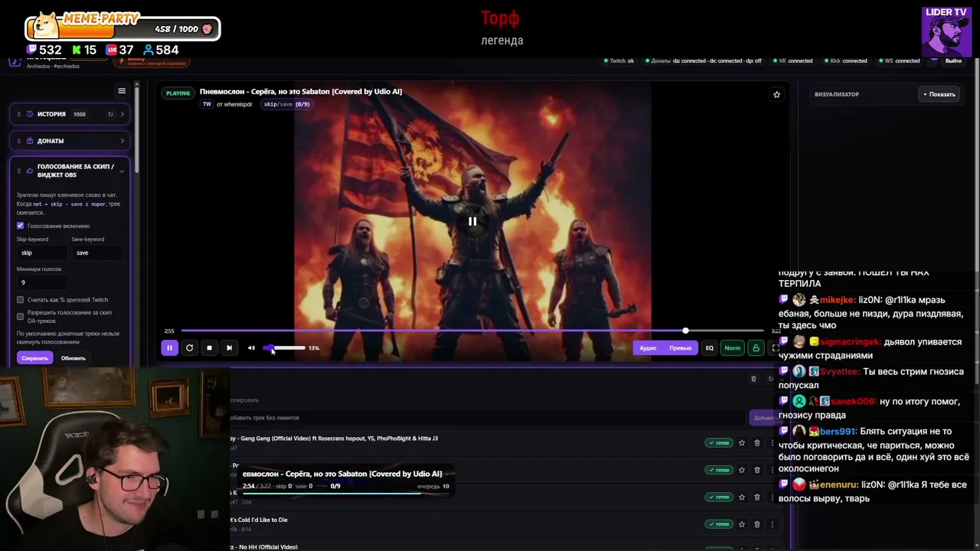The image size is (980, 551).
Task: Skip to the next track
Action: (229, 347)
